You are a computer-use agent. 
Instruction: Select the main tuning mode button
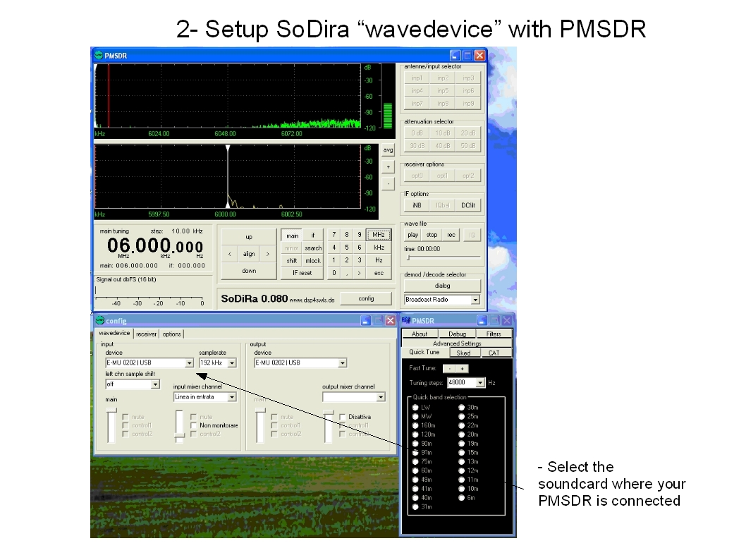292,236
